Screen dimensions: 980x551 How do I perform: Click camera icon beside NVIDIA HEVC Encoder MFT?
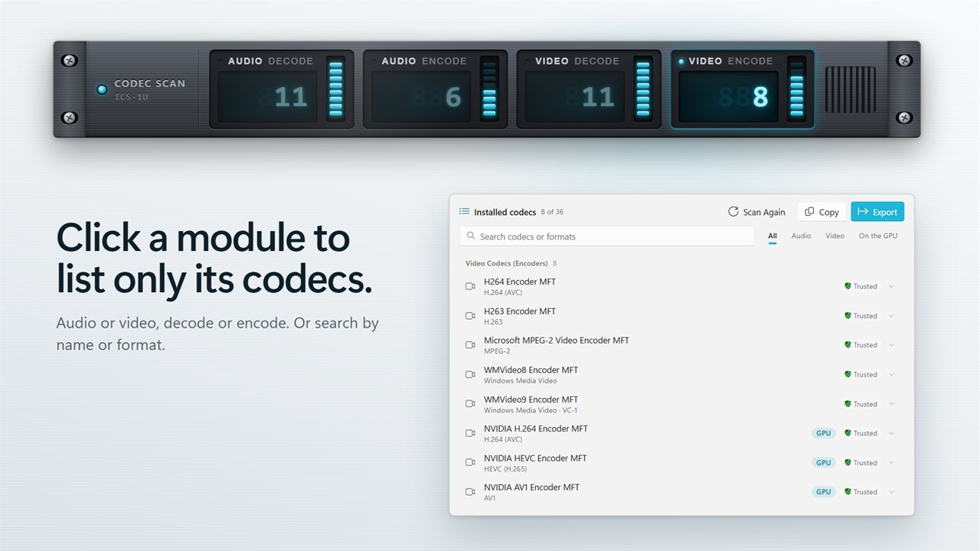[470, 462]
